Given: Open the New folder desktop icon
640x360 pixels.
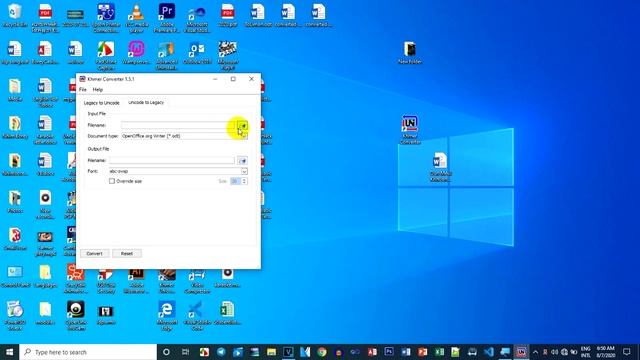Looking at the screenshot, I should (410, 53).
